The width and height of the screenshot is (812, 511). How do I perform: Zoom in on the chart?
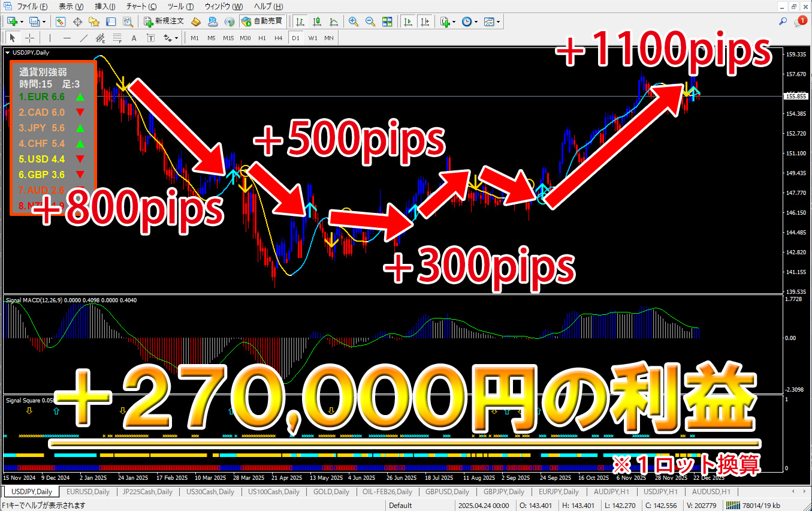click(x=354, y=22)
